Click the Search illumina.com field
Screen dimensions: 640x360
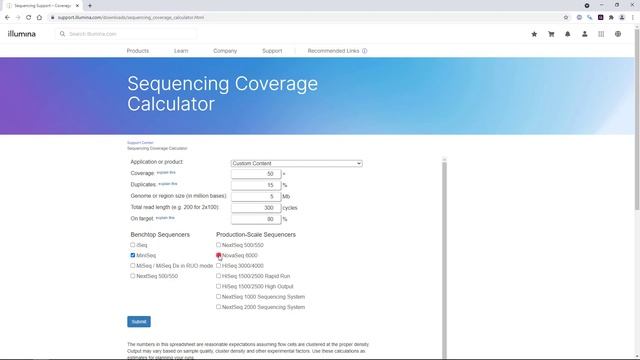coord(127,34)
